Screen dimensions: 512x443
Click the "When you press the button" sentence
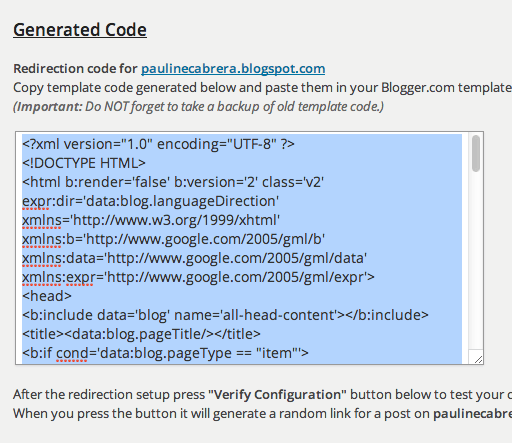pos(262,414)
